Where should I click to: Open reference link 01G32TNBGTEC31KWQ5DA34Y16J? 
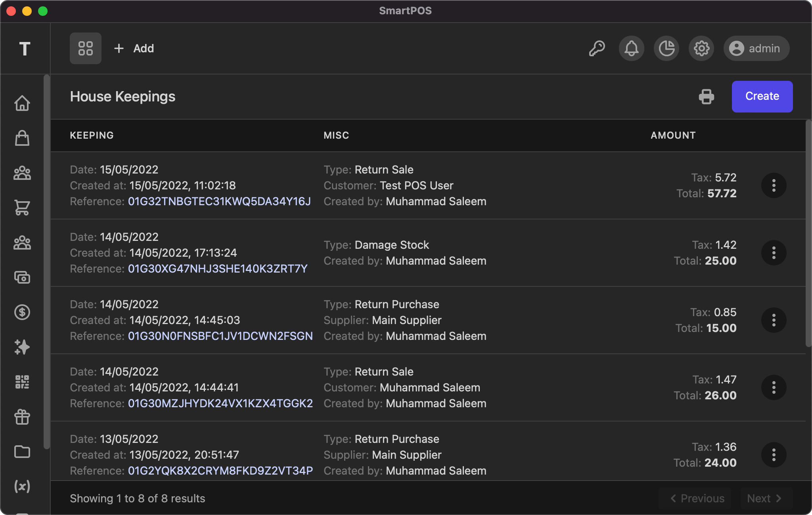pyautogui.click(x=219, y=201)
